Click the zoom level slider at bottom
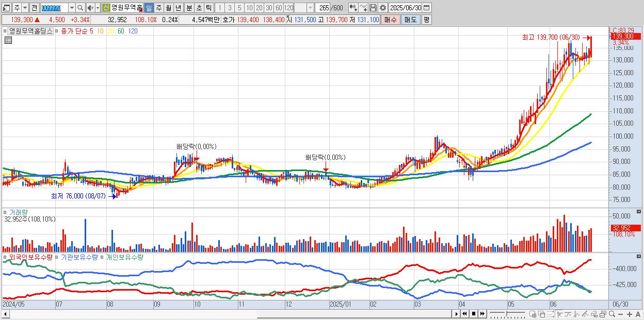644x320 pixels. tap(507, 314)
